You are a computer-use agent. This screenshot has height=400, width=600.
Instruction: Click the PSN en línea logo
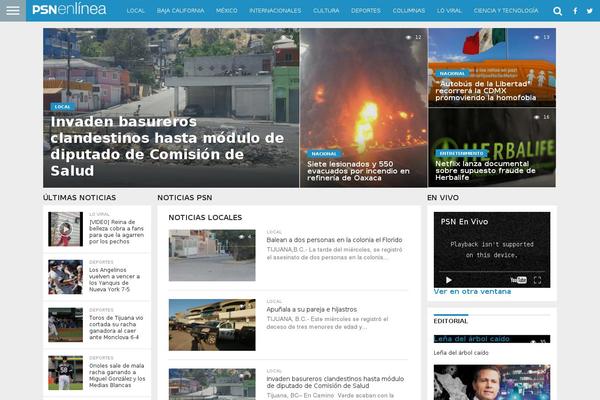pos(69,10)
